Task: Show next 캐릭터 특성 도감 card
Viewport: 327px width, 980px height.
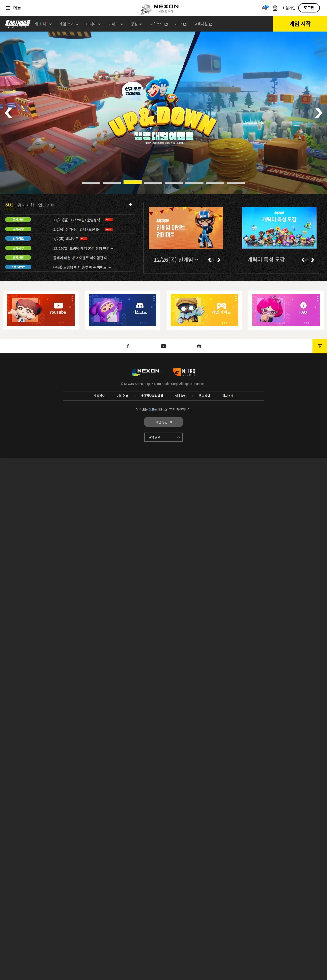Action: point(312,260)
